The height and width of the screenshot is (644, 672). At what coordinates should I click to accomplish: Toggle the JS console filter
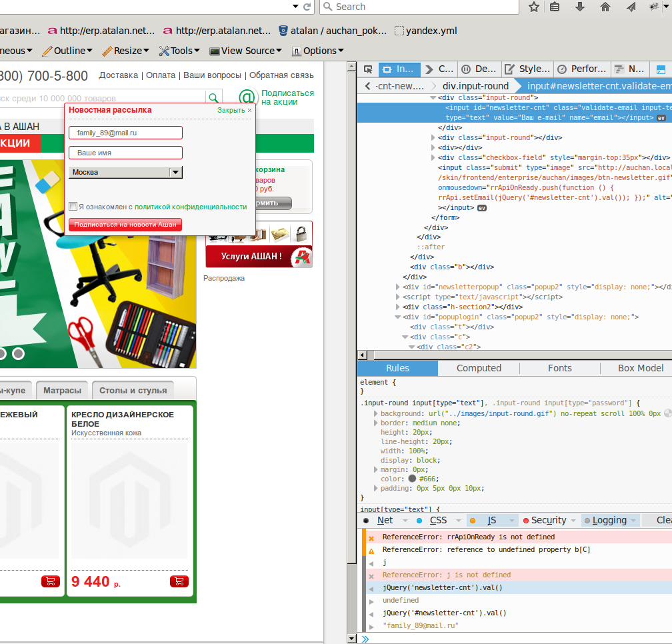pyautogui.click(x=491, y=520)
